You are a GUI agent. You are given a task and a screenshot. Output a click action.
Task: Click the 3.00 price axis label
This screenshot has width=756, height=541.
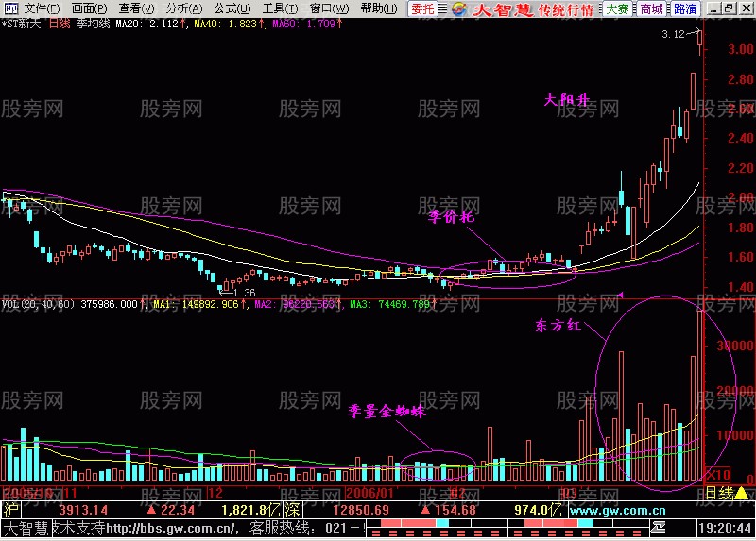click(741, 50)
